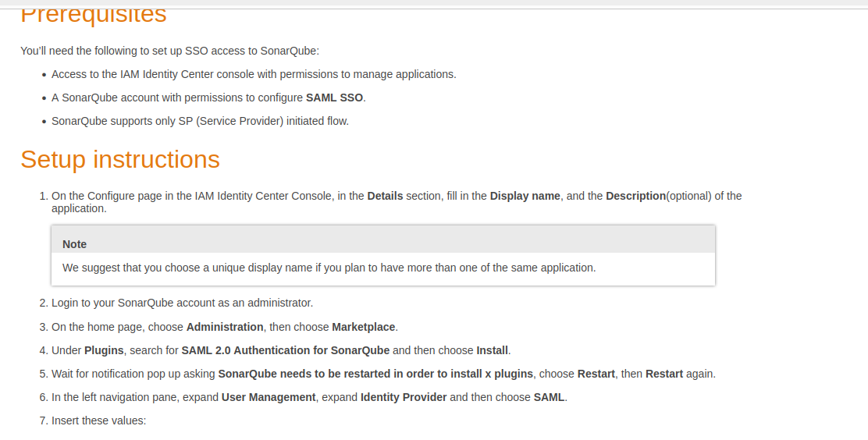The width and height of the screenshot is (868, 440).
Task: Click the SP initiated flow bullet text
Action: (x=200, y=121)
